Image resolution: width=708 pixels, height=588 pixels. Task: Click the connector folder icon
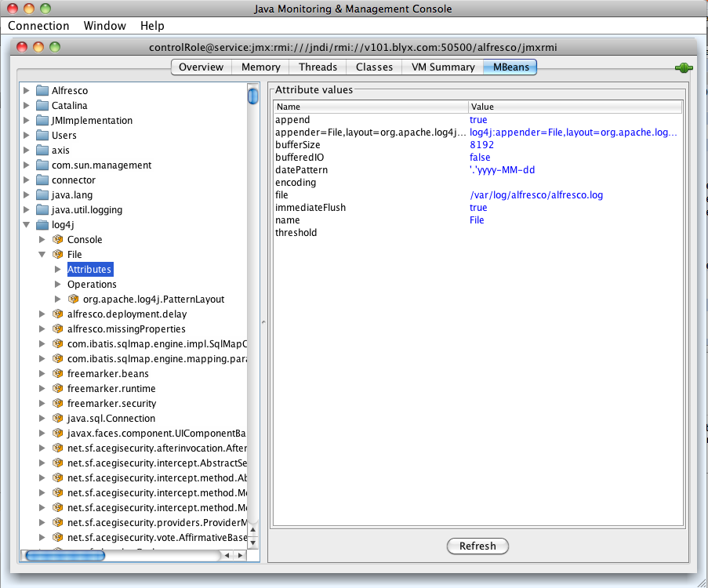point(42,180)
